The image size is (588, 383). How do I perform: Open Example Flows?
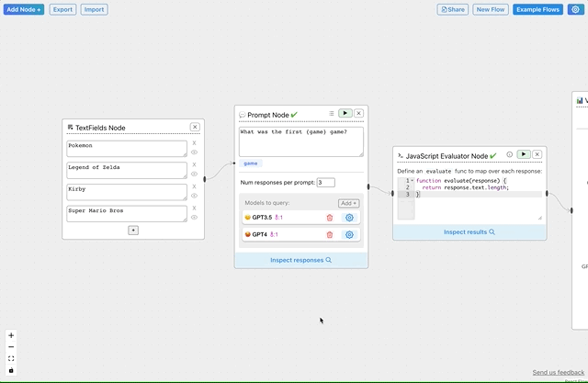pyautogui.click(x=537, y=9)
